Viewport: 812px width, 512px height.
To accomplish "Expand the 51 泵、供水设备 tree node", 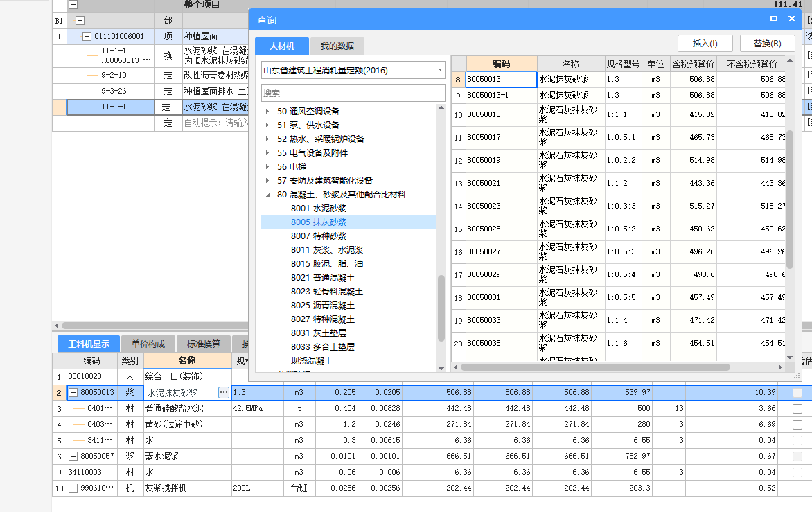I will [x=267, y=125].
